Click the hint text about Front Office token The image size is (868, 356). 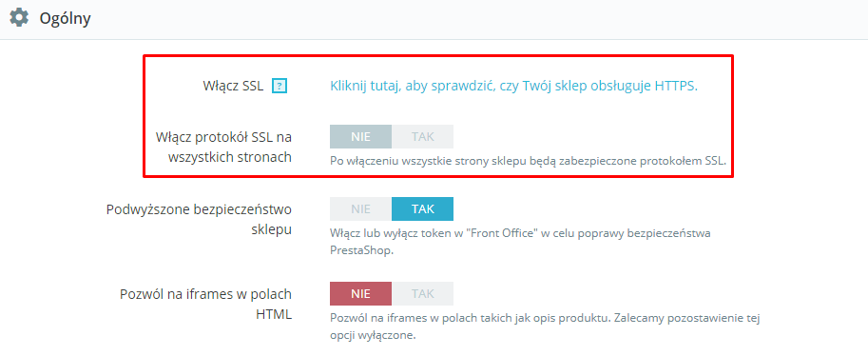click(x=520, y=241)
